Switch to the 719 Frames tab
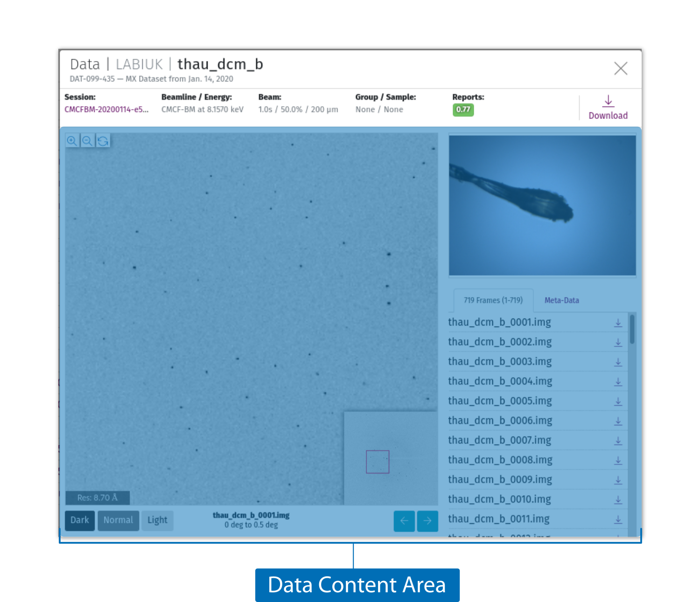700x602 pixels. coord(493,300)
